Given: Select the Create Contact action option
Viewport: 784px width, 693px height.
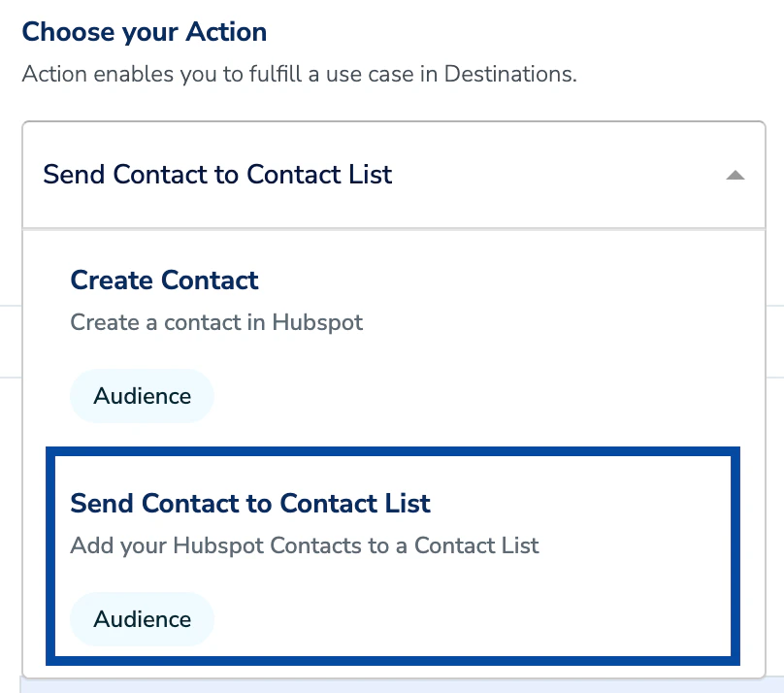Looking at the screenshot, I should [394, 340].
